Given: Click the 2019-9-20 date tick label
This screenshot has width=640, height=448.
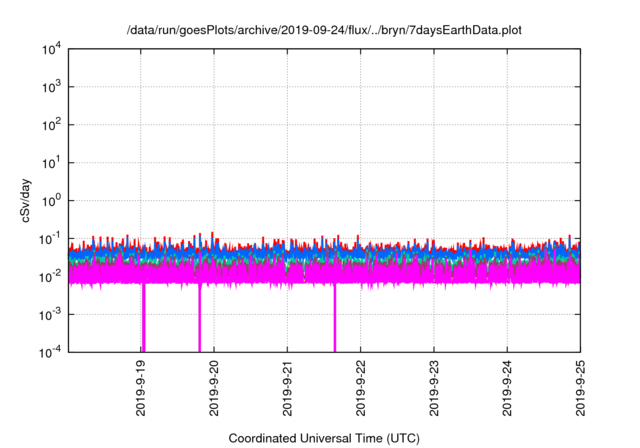Looking at the screenshot, I should pos(214,388).
